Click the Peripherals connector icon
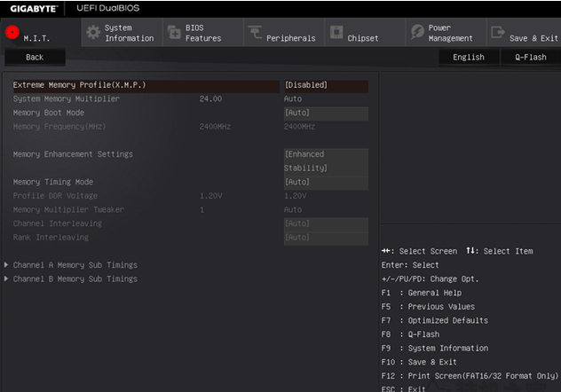Viewport: 561px width, 392px height. coord(255,33)
